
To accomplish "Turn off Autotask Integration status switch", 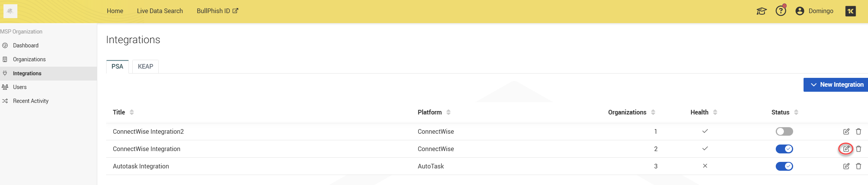I will tap(784, 166).
